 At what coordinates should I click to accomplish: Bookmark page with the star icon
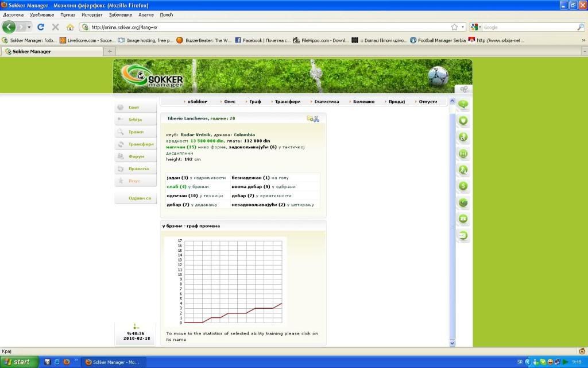455,27
